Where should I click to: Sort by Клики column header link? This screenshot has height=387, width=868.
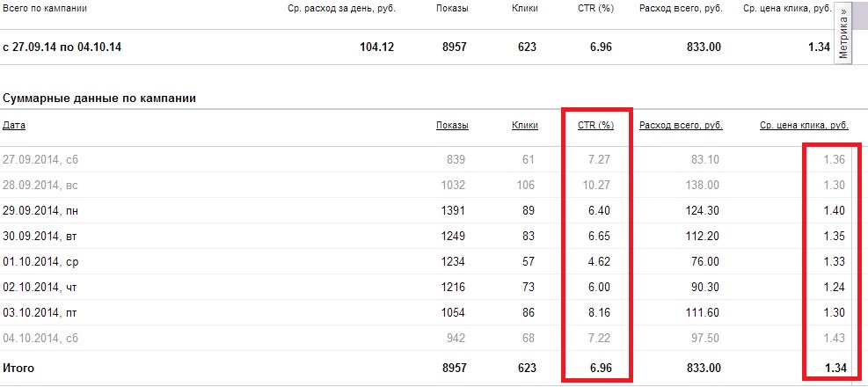click(524, 126)
